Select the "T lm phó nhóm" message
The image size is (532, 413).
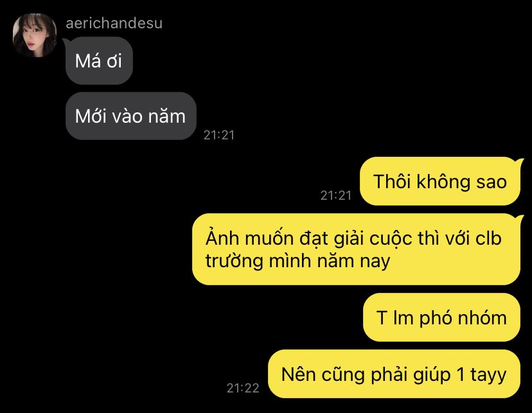click(x=442, y=317)
